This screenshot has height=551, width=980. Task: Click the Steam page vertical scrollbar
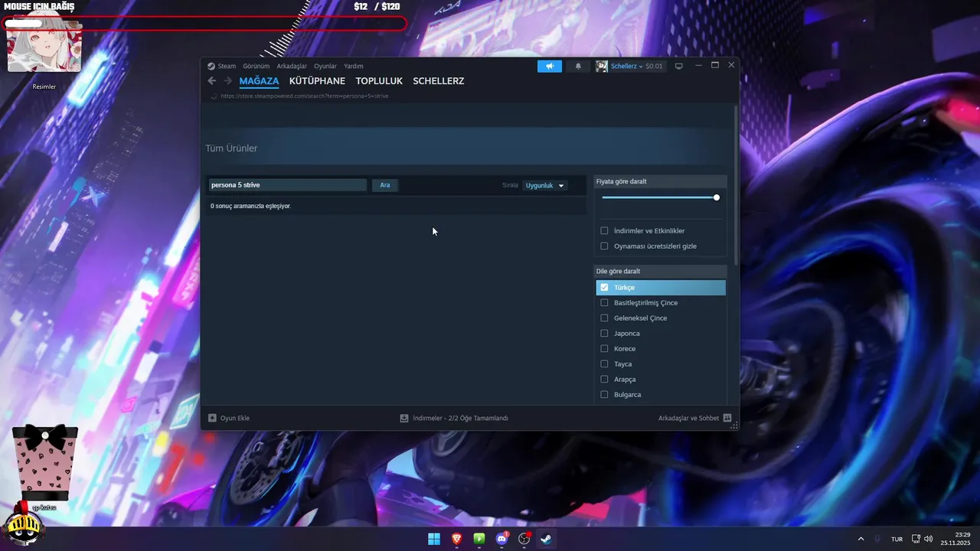click(736, 186)
